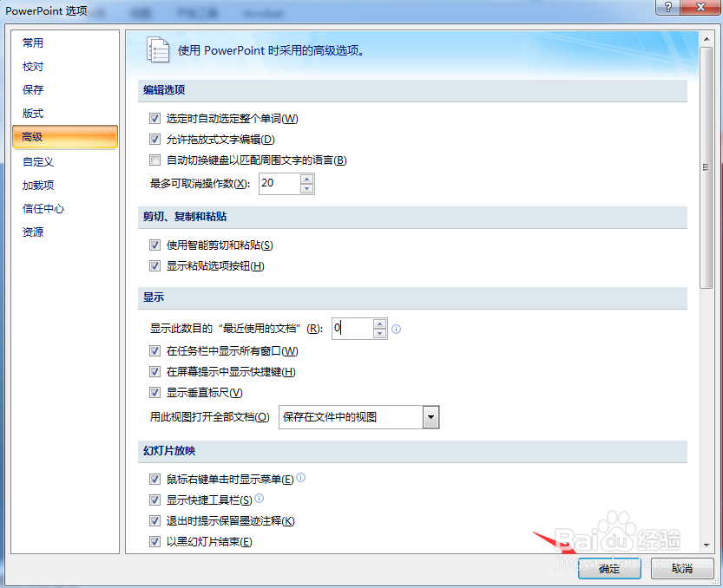The width and height of the screenshot is (723, 588).
Task: Toggle 以黑幻灯片结束 checkbox
Action: click(x=154, y=541)
